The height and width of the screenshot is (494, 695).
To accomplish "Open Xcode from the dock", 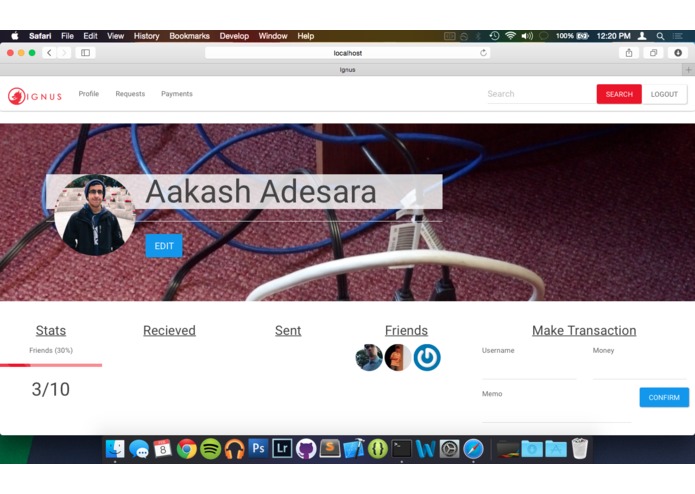I will click(354, 449).
